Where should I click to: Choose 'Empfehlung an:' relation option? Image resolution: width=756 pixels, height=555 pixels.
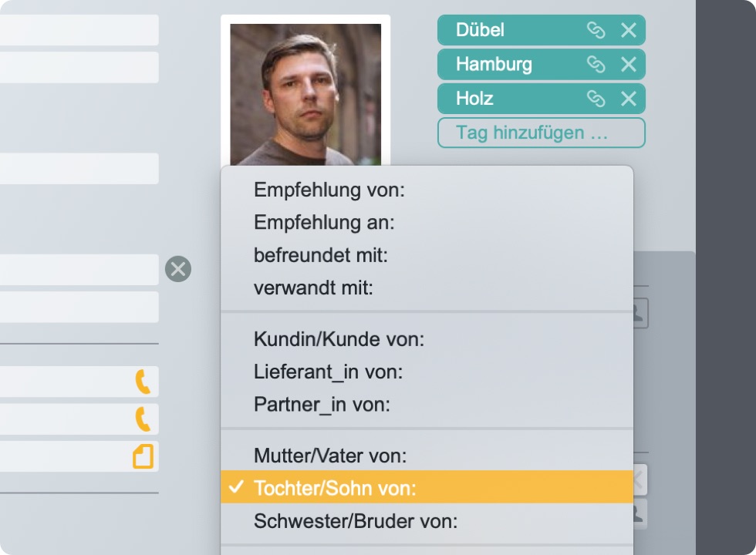(x=324, y=223)
